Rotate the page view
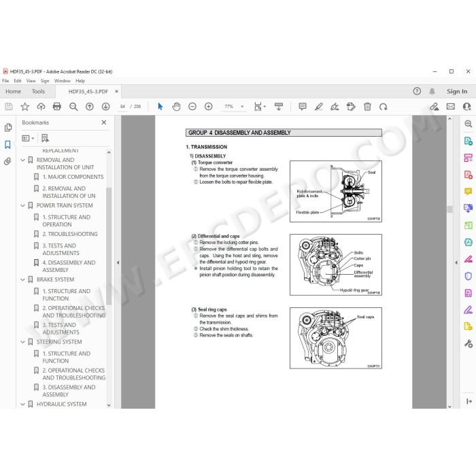The height and width of the screenshot is (476, 476). pos(384,107)
